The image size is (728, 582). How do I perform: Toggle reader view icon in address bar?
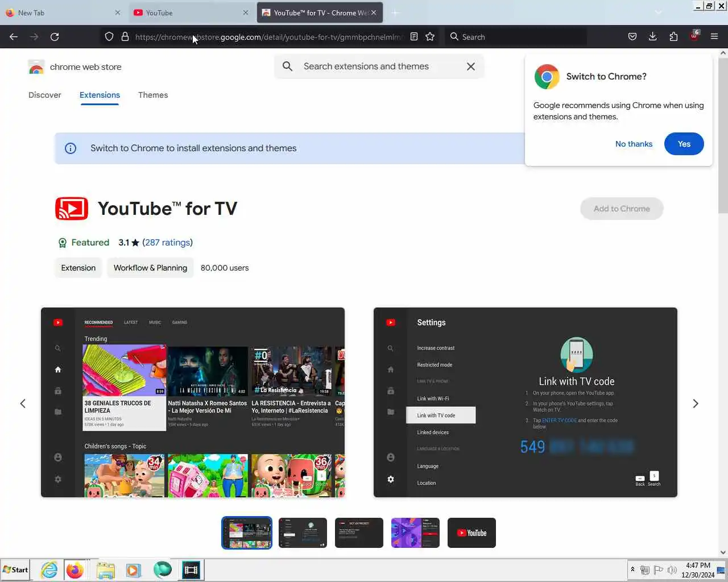point(414,37)
